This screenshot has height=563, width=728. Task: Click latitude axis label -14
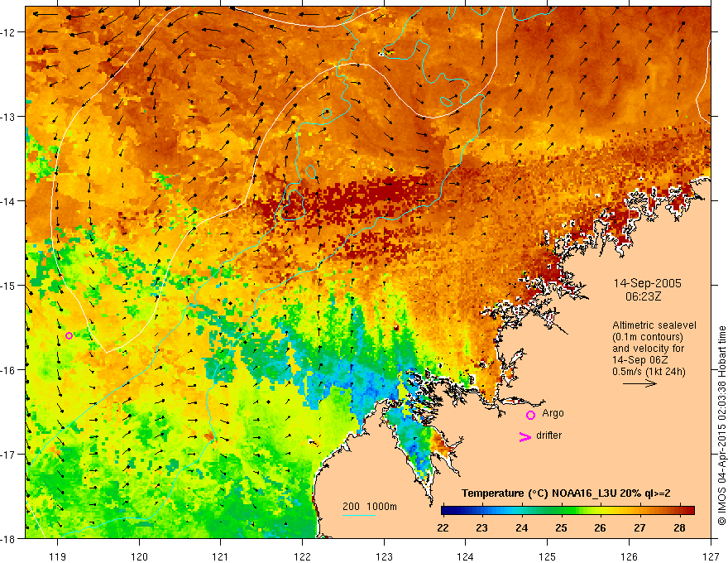8,201
